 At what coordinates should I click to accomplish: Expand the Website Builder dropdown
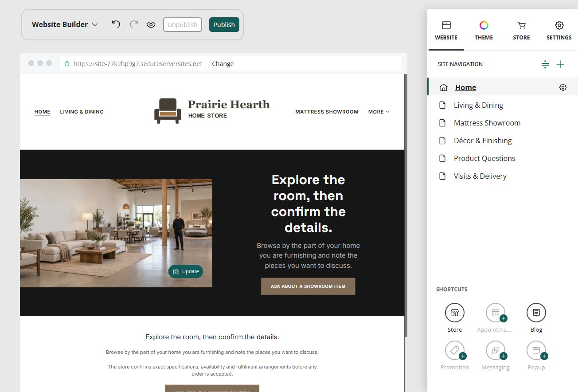[65, 24]
